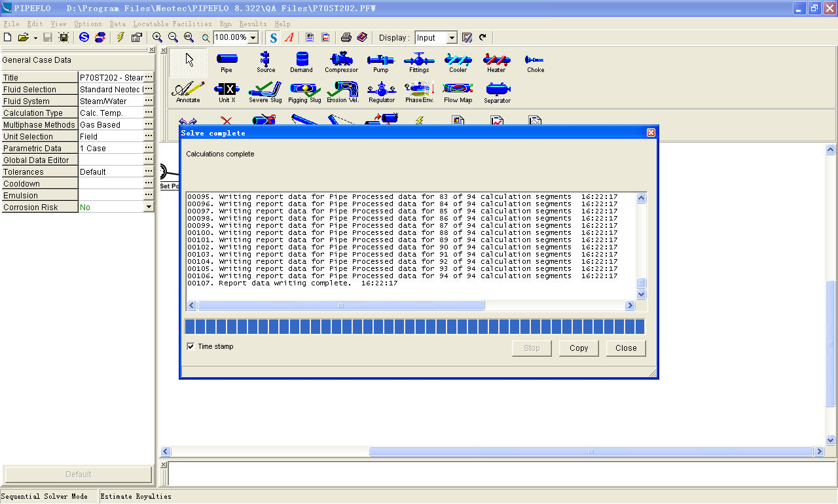This screenshot has height=504, width=838.
Task: Select the Pump element tool
Action: (380, 62)
